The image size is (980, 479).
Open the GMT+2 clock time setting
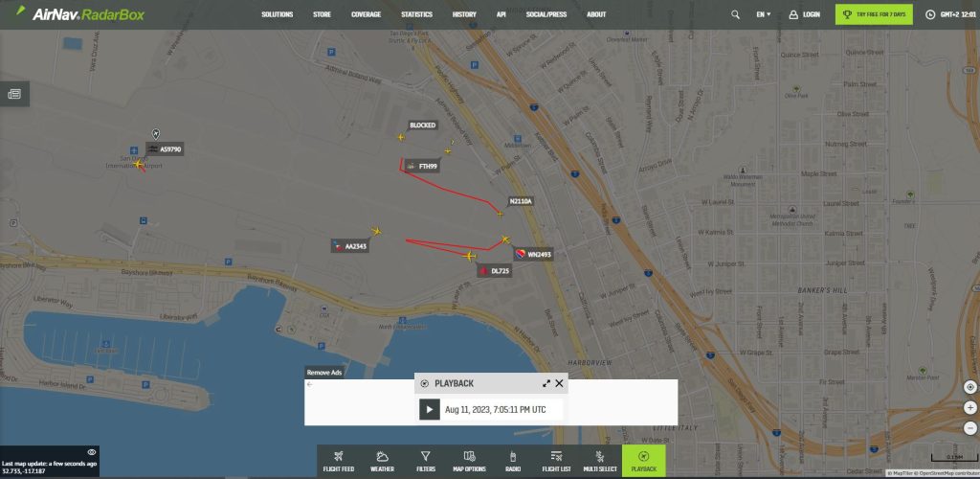948,14
